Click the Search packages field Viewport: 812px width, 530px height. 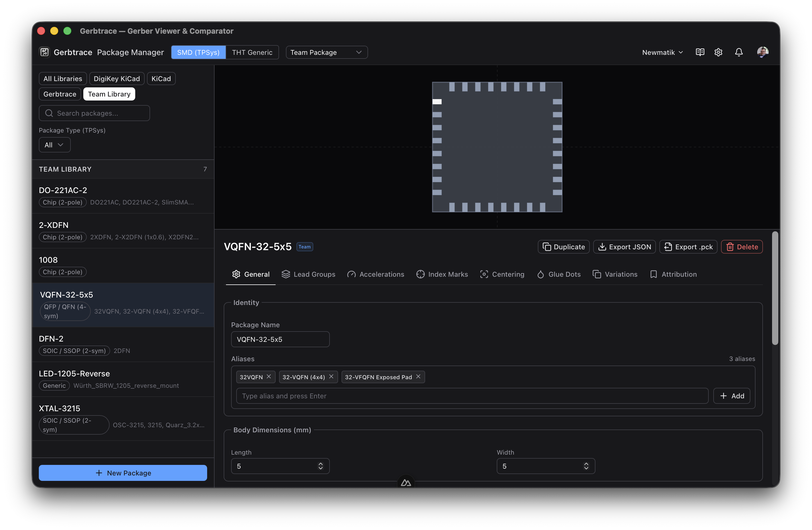pyautogui.click(x=94, y=113)
